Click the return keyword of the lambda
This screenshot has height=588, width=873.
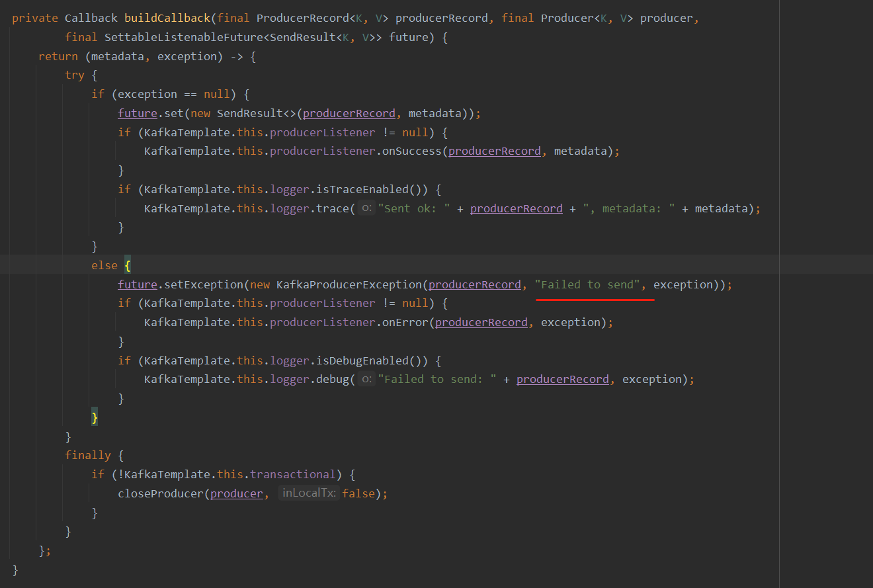click(58, 56)
